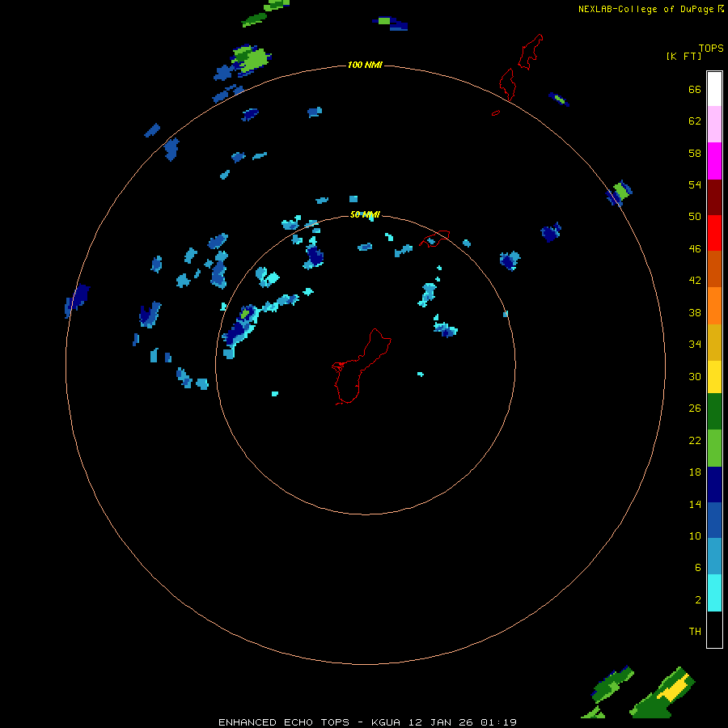Click the white swatch in the tops legend
This screenshot has width=728, height=728.
pos(714,89)
